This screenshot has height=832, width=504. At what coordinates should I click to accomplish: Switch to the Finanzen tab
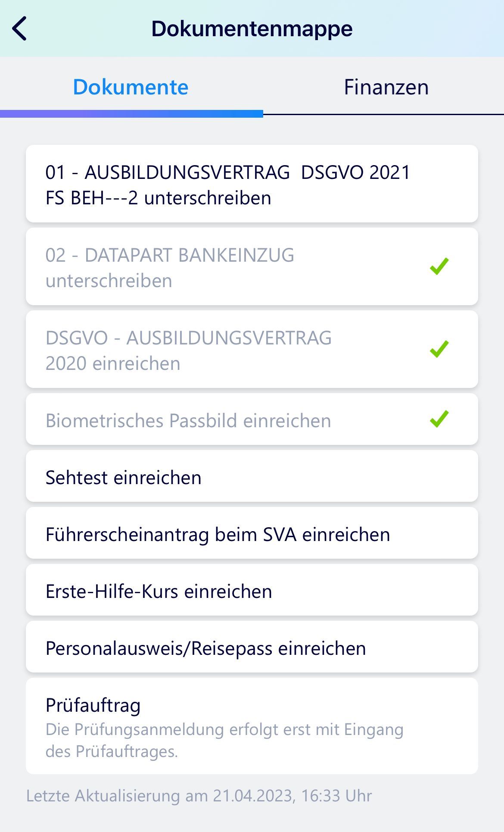386,87
